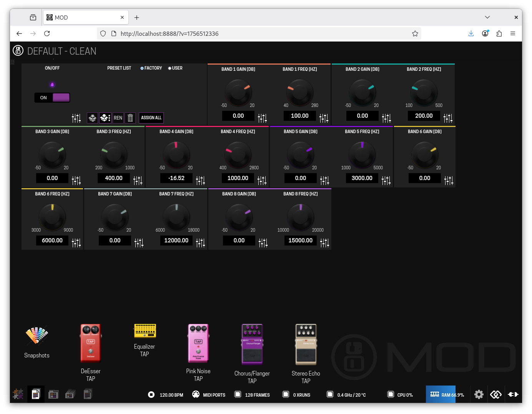Screen dimensions: 532x414
Task: Open addressing for Band 6 Gain
Action: pyautogui.click(x=449, y=180)
